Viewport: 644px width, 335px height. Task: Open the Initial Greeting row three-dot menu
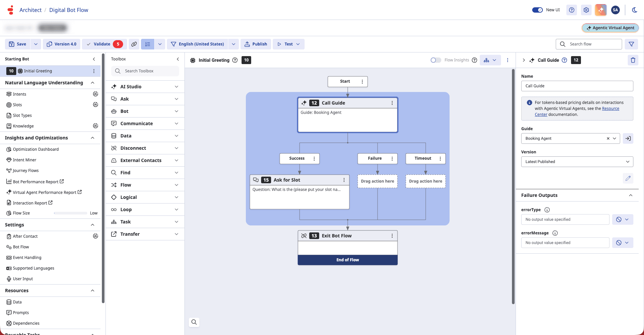[94, 71]
